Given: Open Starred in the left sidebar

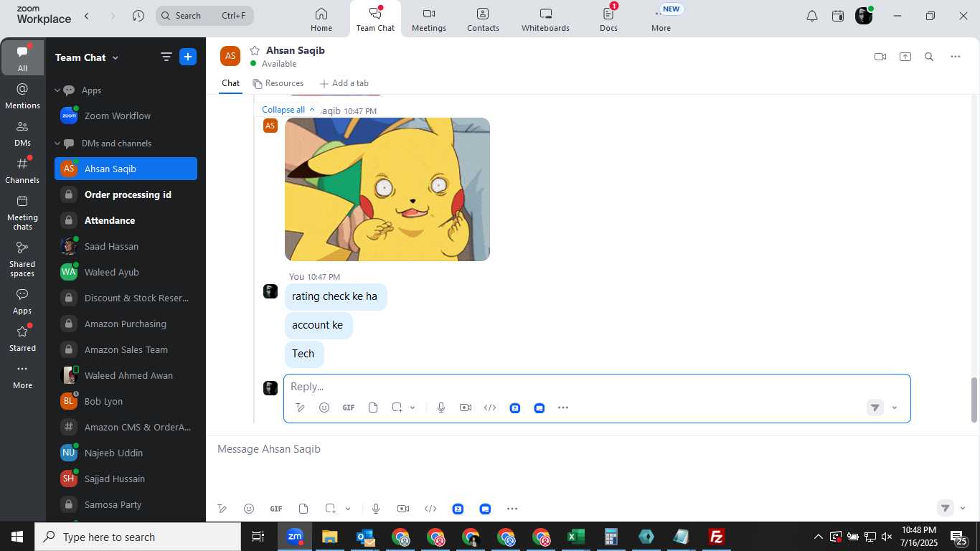Looking at the screenshot, I should [x=22, y=338].
